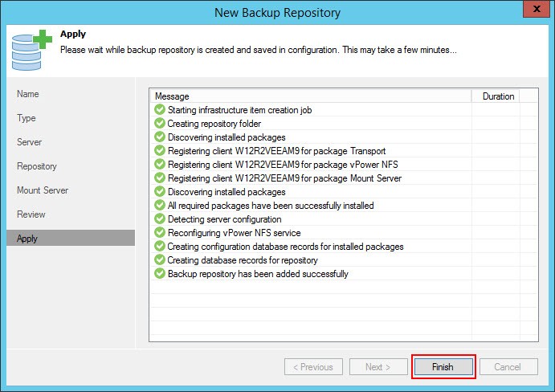The image size is (555, 392).
Task: Click the Duration column header
Action: click(x=496, y=96)
